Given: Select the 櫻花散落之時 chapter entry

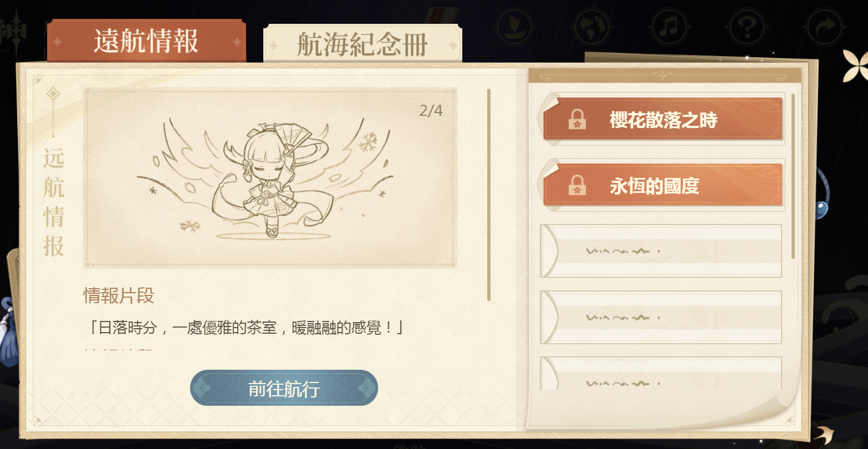Looking at the screenshot, I should tap(663, 119).
